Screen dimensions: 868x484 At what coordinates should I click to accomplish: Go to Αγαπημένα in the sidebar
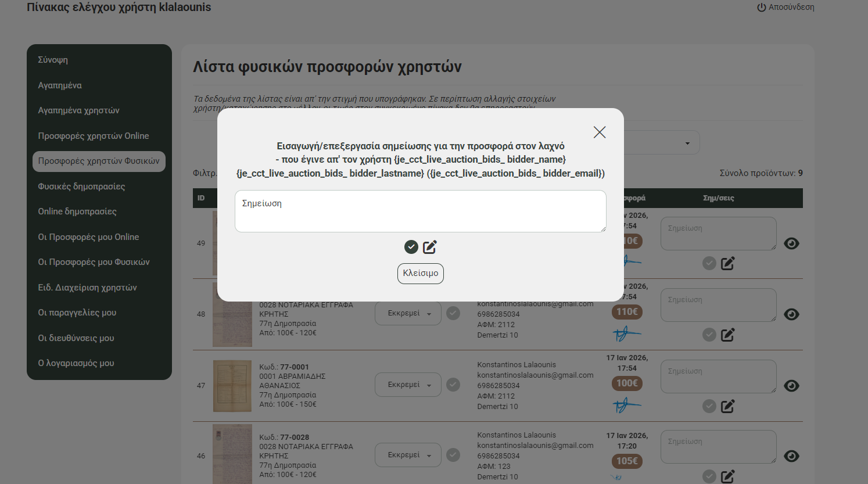(x=60, y=85)
